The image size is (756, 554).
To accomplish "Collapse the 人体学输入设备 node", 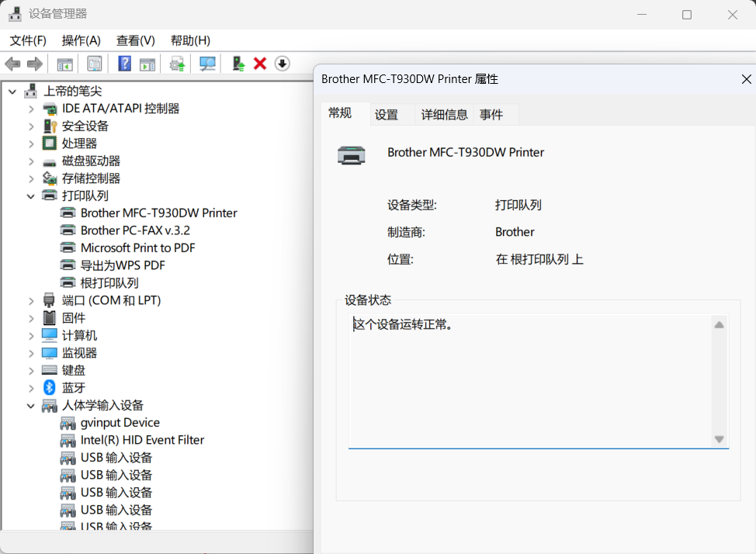I will point(31,406).
